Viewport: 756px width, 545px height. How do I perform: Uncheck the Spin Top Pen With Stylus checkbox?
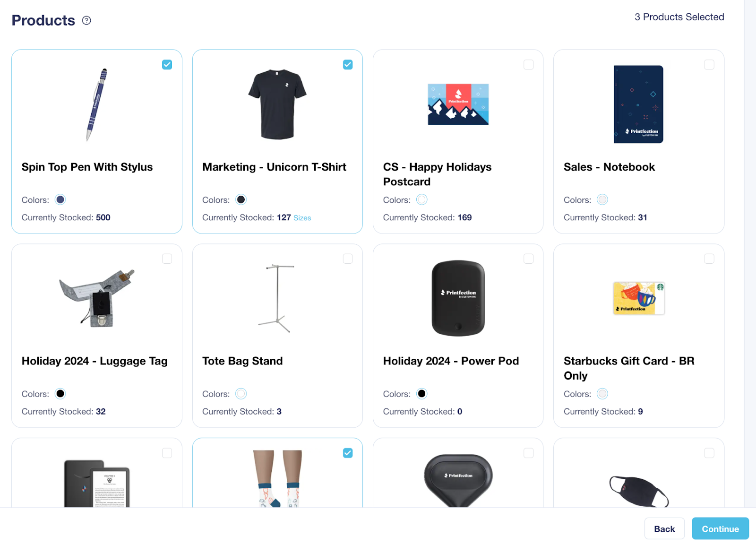(x=167, y=65)
